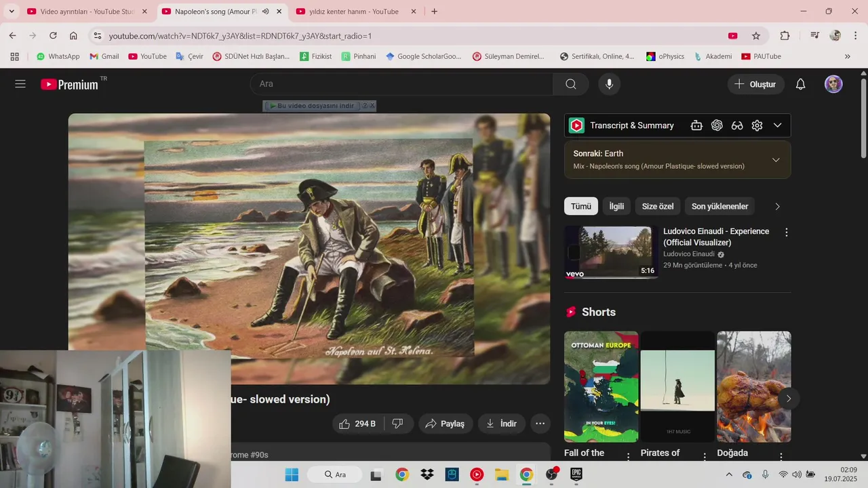The height and width of the screenshot is (488, 868).
Task: Like the video with 294 B likes
Action: (x=357, y=424)
